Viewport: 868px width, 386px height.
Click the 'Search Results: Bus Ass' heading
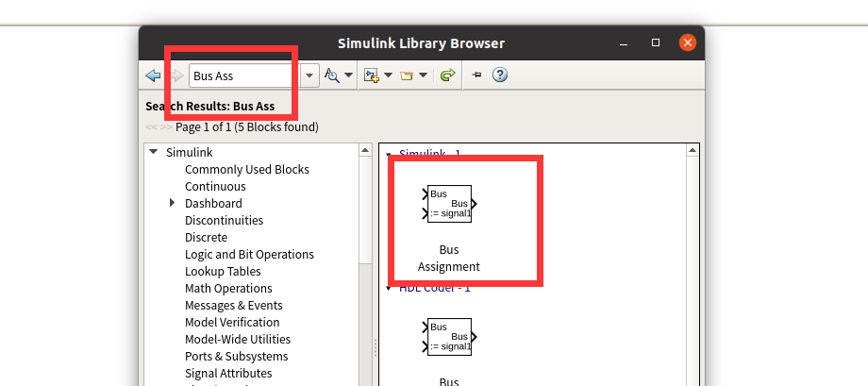[209, 107]
